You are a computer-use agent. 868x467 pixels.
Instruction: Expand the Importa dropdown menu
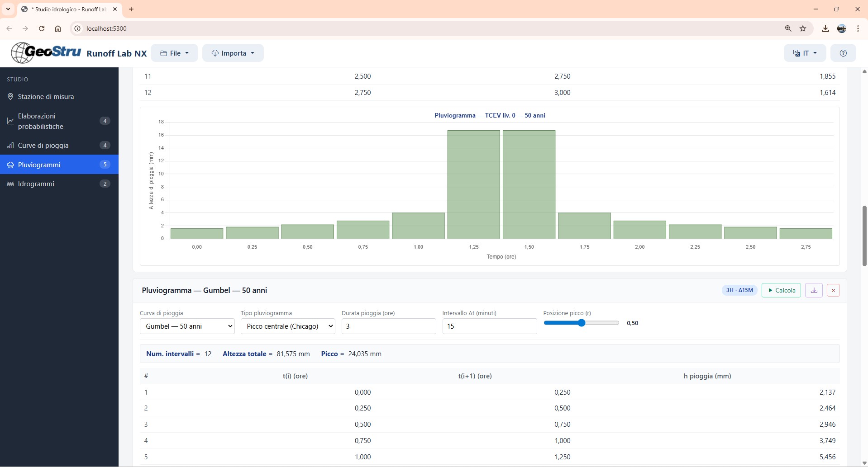[233, 53]
